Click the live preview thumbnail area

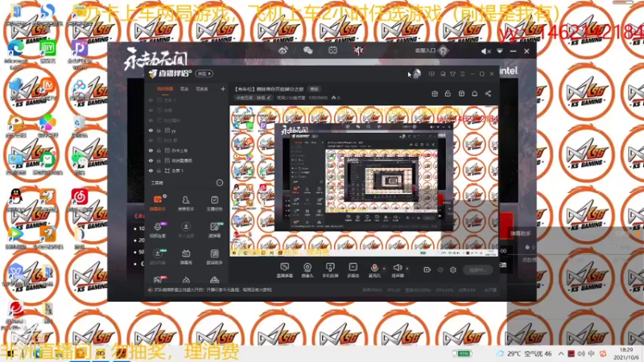364,180
